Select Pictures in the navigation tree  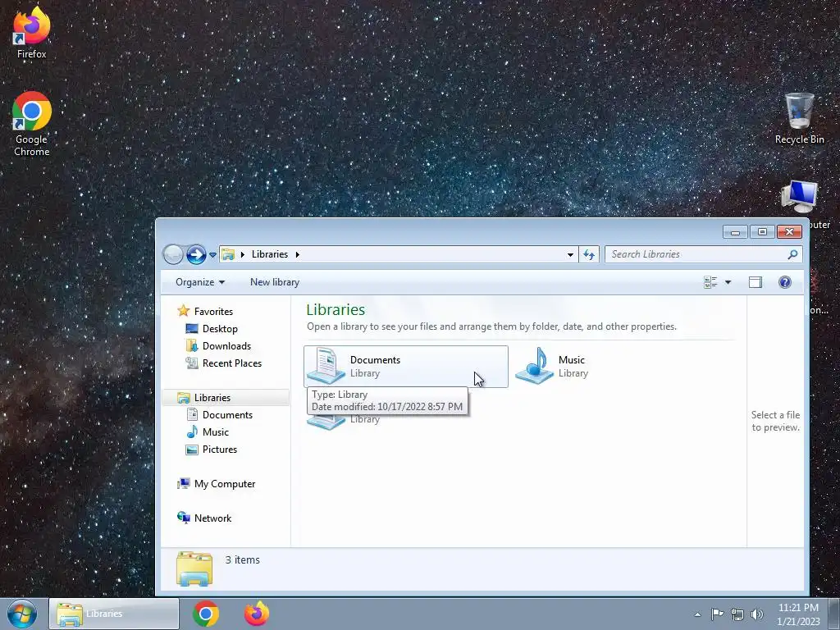coord(220,450)
